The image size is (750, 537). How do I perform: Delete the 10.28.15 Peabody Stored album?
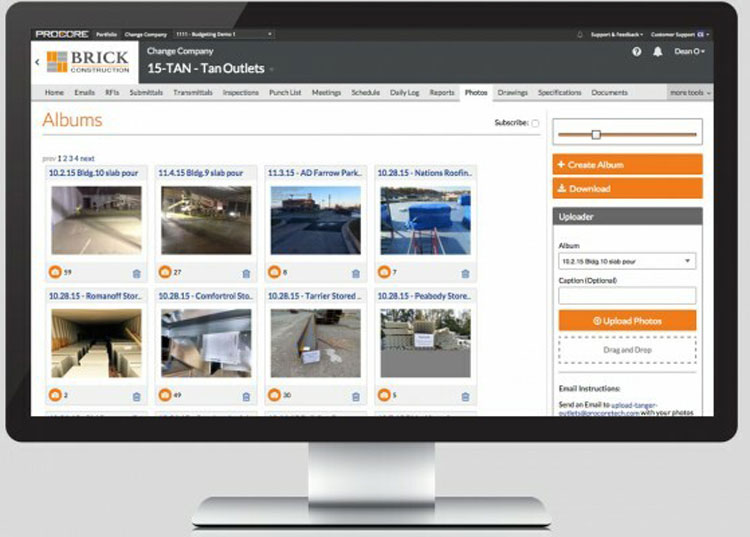(x=465, y=396)
